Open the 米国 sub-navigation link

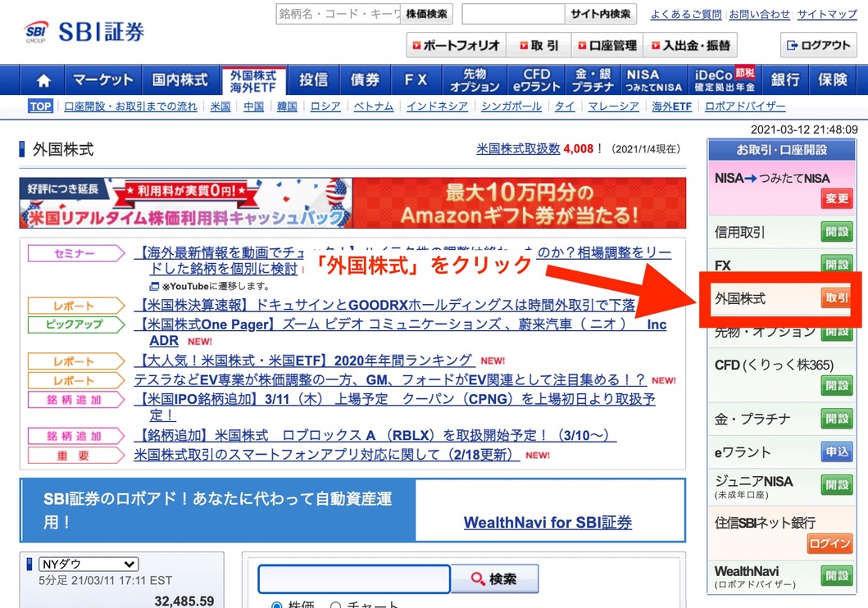coord(220,107)
